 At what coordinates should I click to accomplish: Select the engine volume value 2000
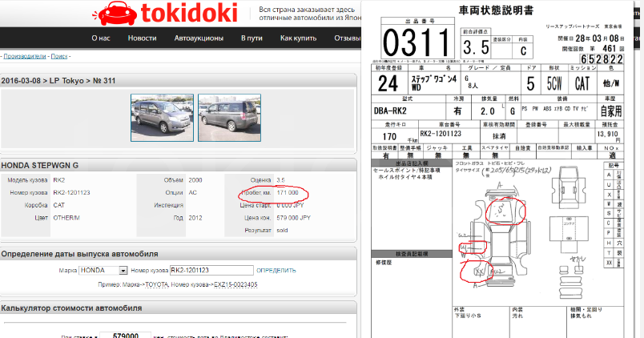pos(195,180)
